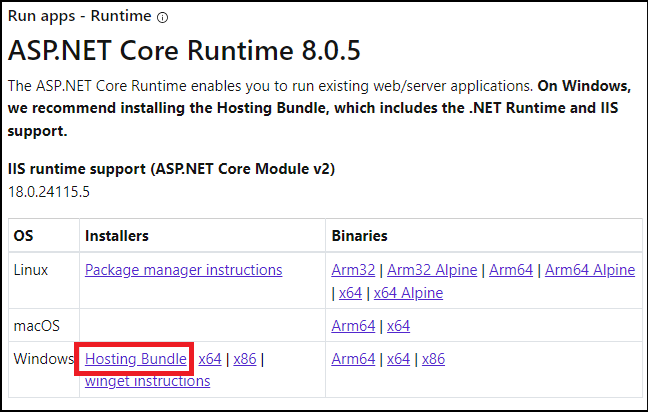Download the macOS Arm64 binary
This screenshot has height=412, width=648.
[354, 326]
